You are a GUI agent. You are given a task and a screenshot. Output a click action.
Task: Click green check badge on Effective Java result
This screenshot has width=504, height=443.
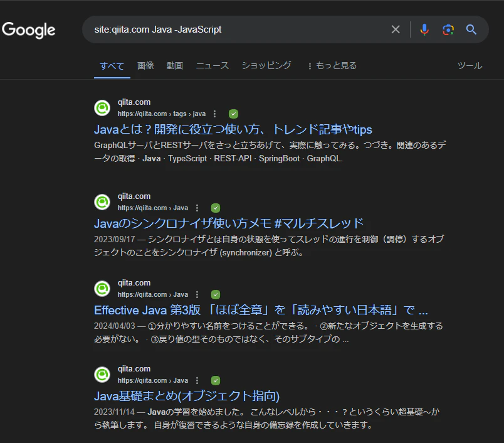216,295
